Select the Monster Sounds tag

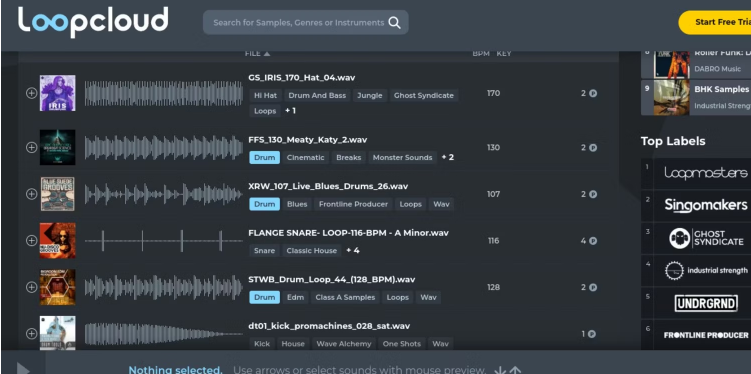point(402,158)
